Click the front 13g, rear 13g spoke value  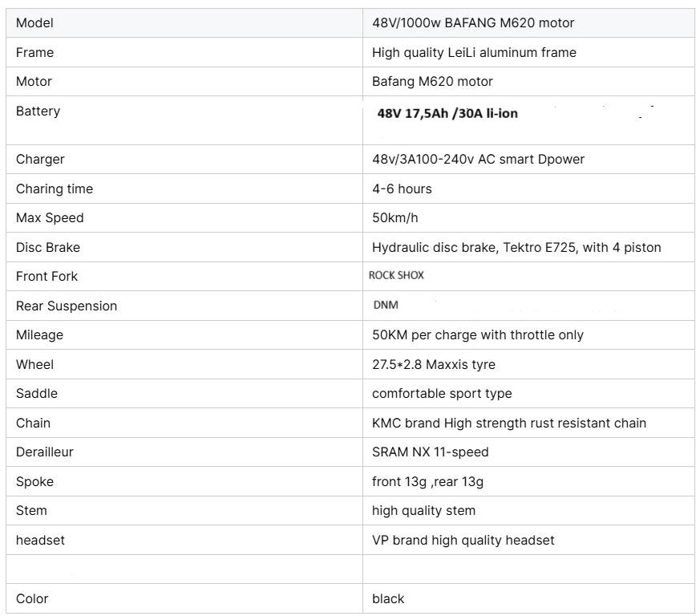point(427,482)
